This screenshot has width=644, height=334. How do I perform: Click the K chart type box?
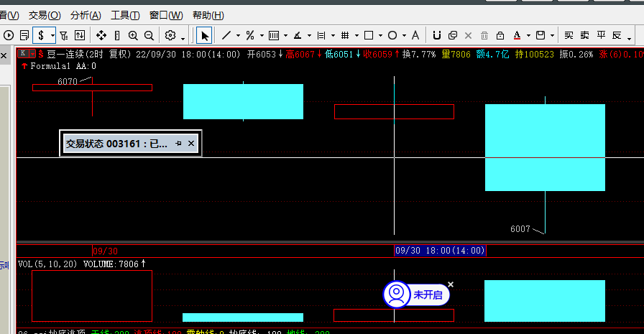point(23,53)
